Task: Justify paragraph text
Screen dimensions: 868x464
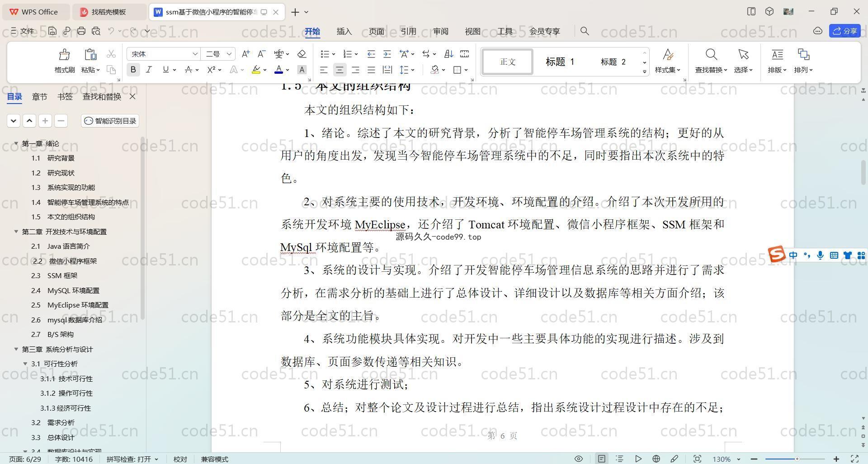Action: (x=371, y=70)
